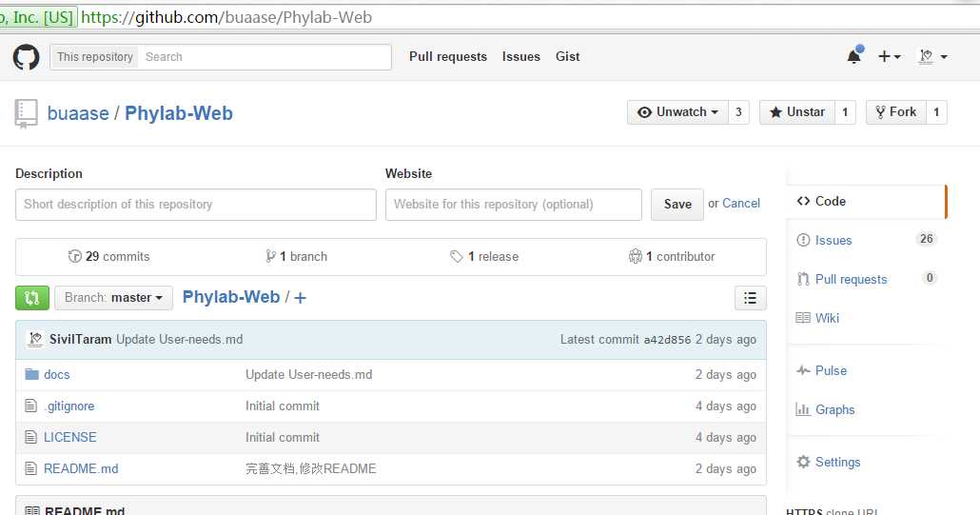Click the stargazers count 1
Image resolution: width=980 pixels, height=515 pixels.
click(845, 112)
